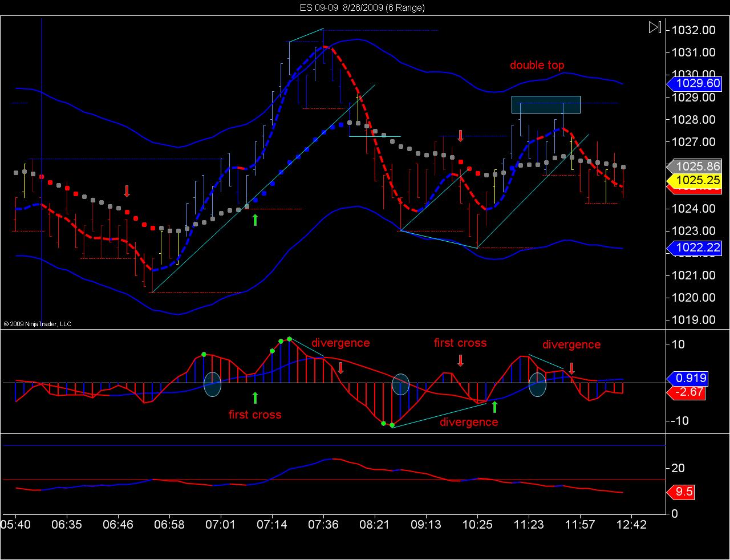Click the 05:40 time axis label
Viewport: 730px width, 560px height.
click(15, 524)
